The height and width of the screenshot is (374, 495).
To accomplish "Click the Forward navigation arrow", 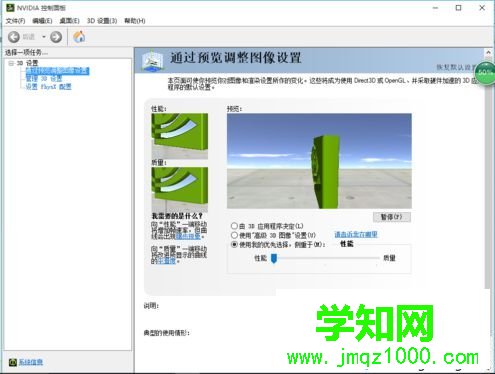I will pos(56,37).
